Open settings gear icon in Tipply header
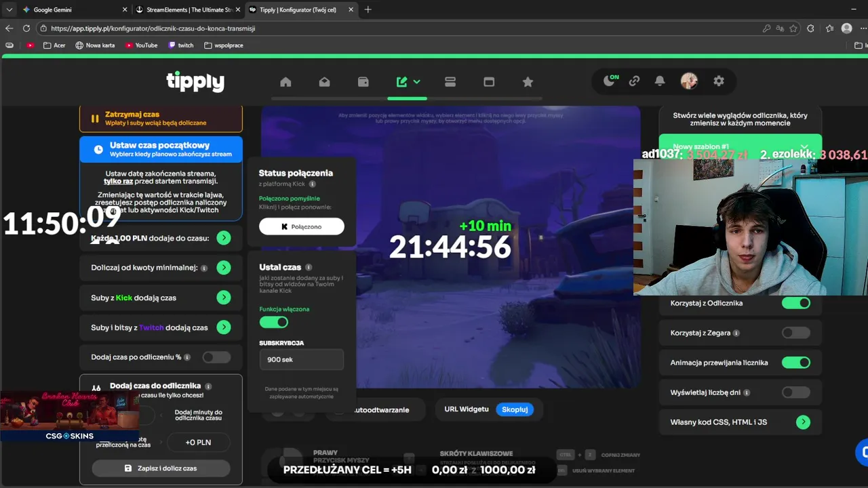Image resolution: width=868 pixels, height=488 pixels. [x=719, y=81]
